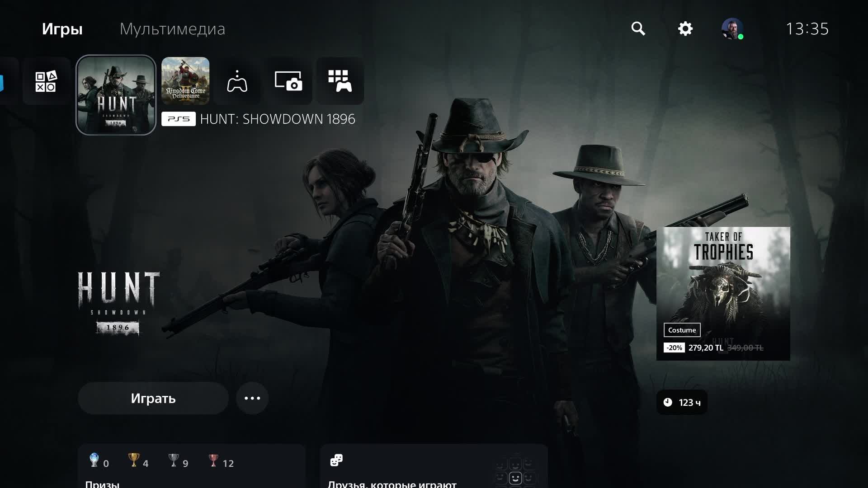Select the Kingdom Come Deliverance II tile

[185, 81]
